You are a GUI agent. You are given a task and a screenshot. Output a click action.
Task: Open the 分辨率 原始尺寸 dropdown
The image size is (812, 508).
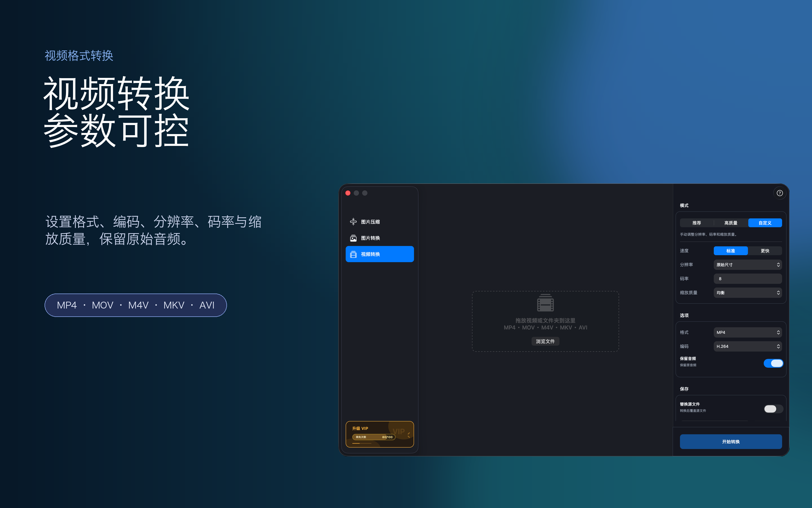pyautogui.click(x=748, y=265)
